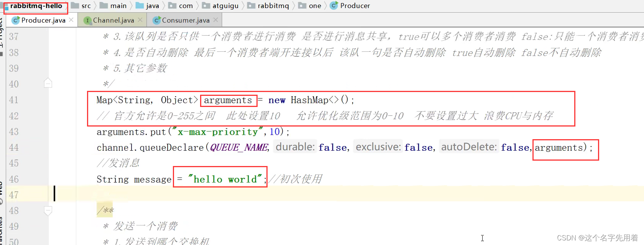
Task: Close the Producer.java tab
Action: pyautogui.click(x=71, y=20)
